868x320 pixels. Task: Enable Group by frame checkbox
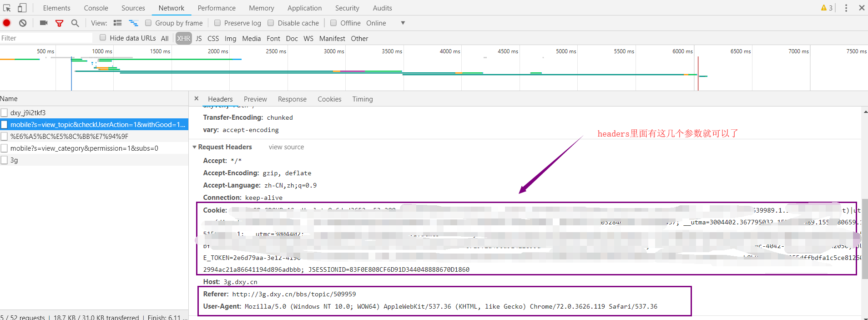(148, 23)
